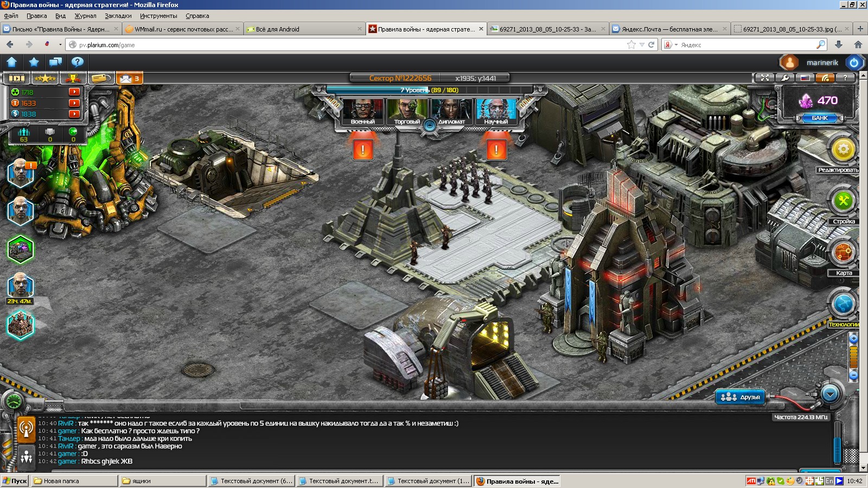Image resolution: width=868 pixels, height=488 pixels.
Task: Select the Торговый advisor portrait
Action: (407, 112)
